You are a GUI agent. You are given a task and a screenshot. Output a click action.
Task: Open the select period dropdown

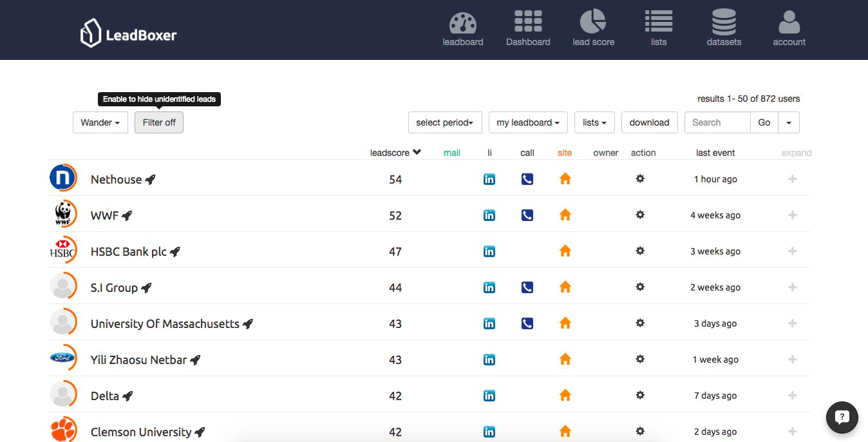pyautogui.click(x=445, y=122)
